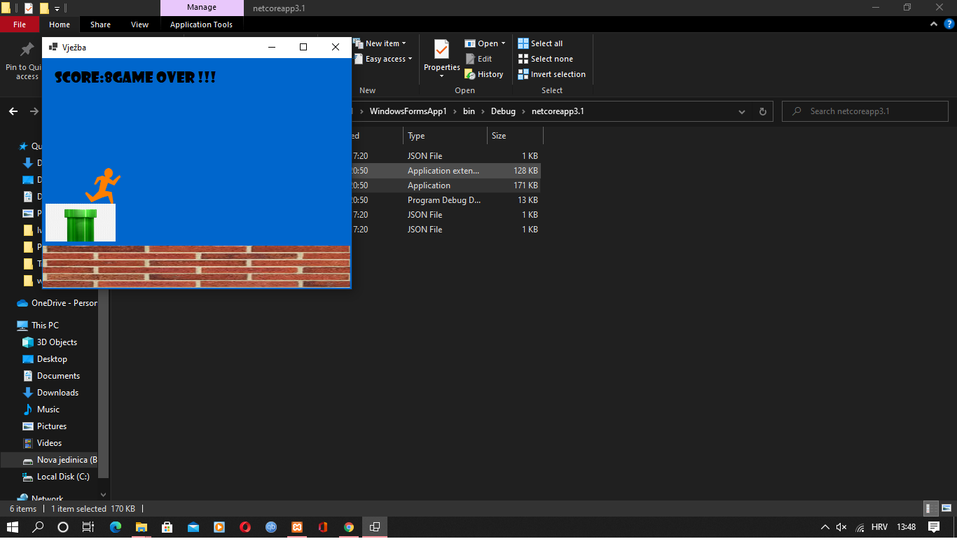The image size is (957, 560).
Task: Open the Mail app from the taskbar
Action: (x=193, y=527)
